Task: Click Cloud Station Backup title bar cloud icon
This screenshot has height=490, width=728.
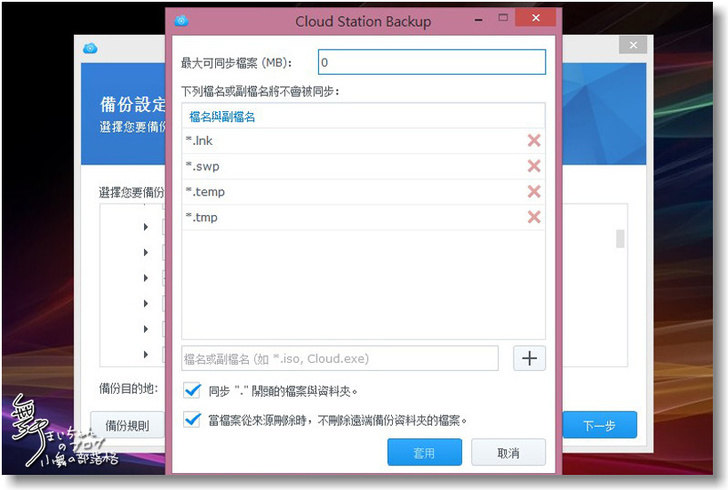Action: 181,21
